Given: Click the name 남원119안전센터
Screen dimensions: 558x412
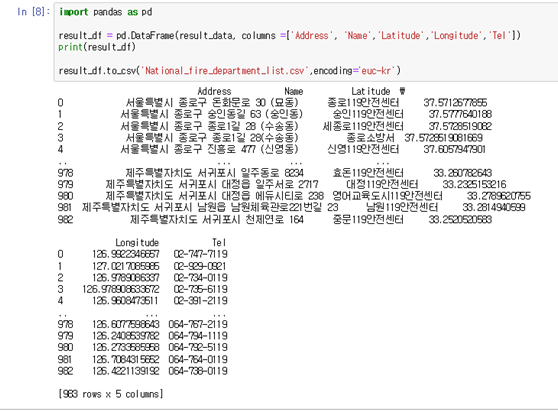Looking at the screenshot, I should pyautogui.click(x=402, y=207).
